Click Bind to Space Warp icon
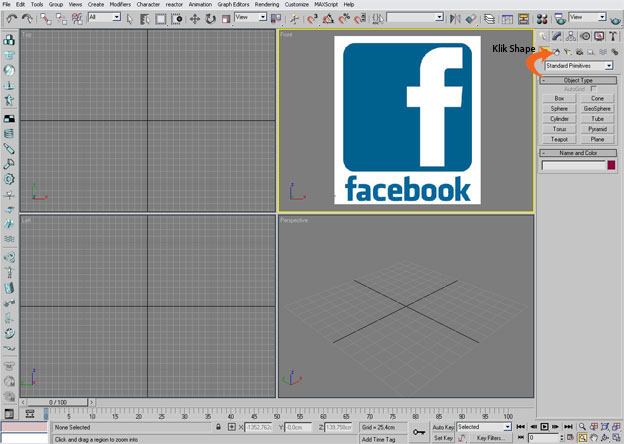 click(x=77, y=19)
